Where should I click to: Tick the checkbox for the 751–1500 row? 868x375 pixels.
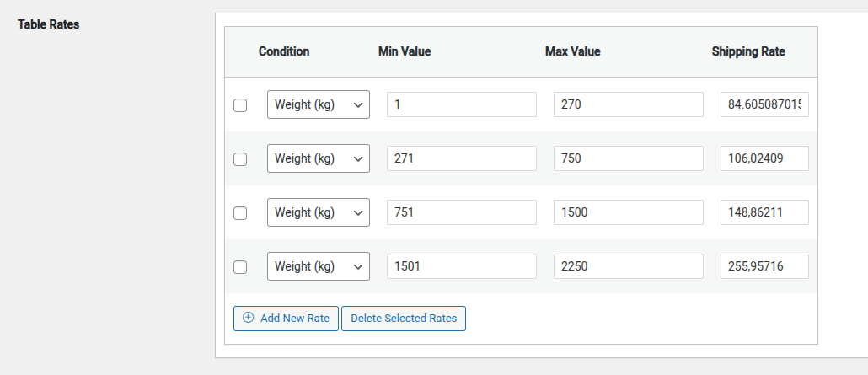click(240, 213)
